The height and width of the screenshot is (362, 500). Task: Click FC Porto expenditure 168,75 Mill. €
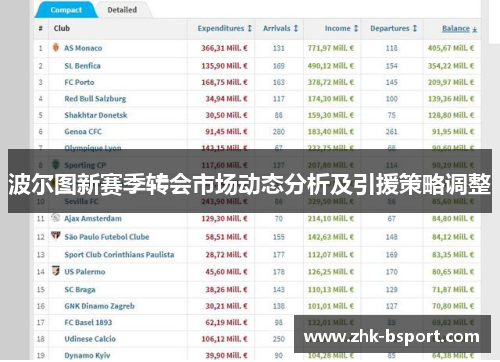(224, 82)
